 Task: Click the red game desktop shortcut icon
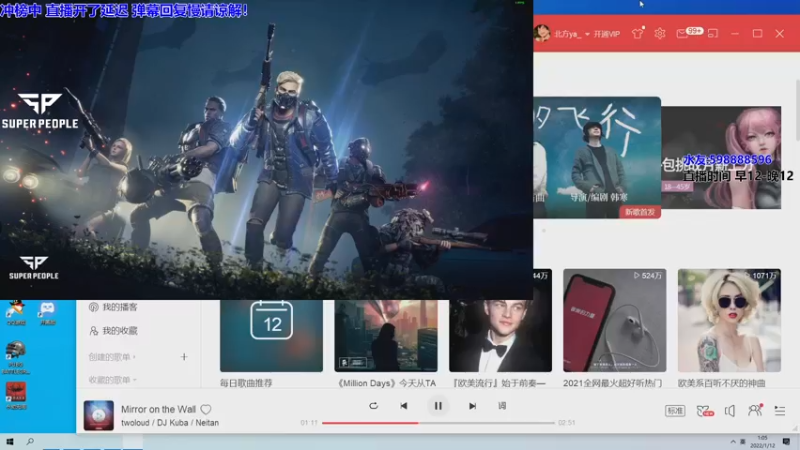[16, 396]
